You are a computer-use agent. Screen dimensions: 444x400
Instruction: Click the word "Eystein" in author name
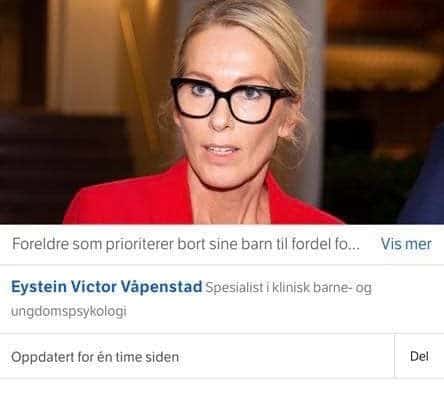tap(39, 287)
